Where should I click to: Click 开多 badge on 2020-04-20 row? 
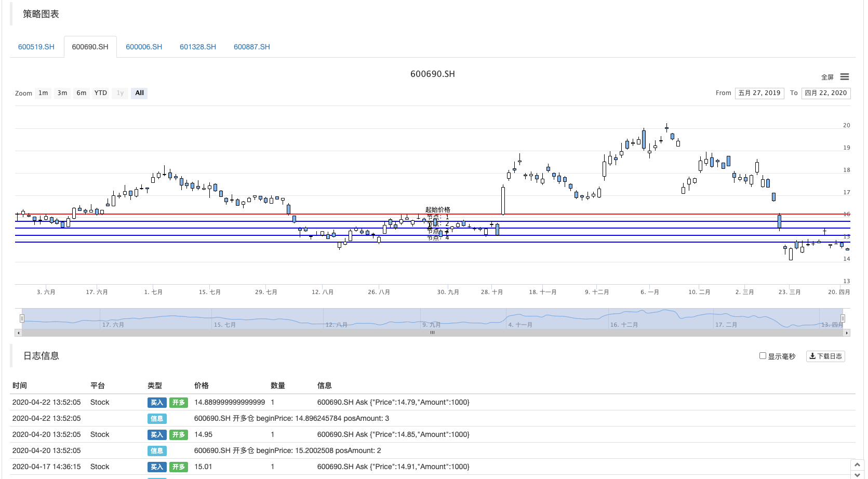179,435
